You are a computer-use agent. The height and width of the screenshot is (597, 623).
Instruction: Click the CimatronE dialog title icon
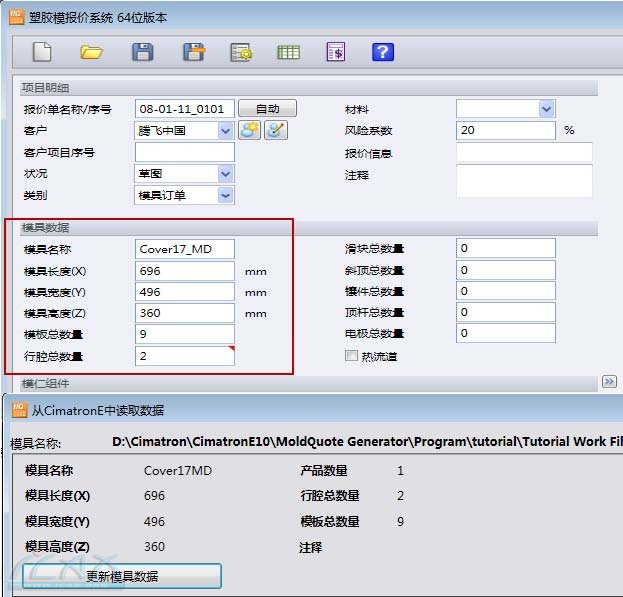coord(19,410)
